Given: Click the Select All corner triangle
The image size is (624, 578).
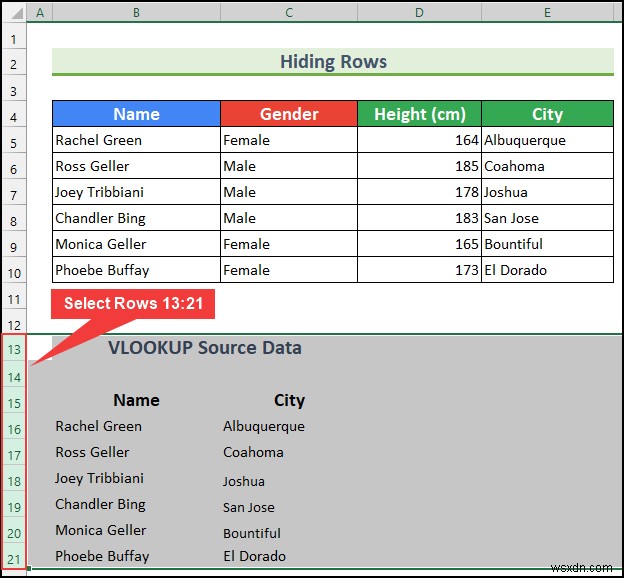Looking at the screenshot, I should [15, 13].
